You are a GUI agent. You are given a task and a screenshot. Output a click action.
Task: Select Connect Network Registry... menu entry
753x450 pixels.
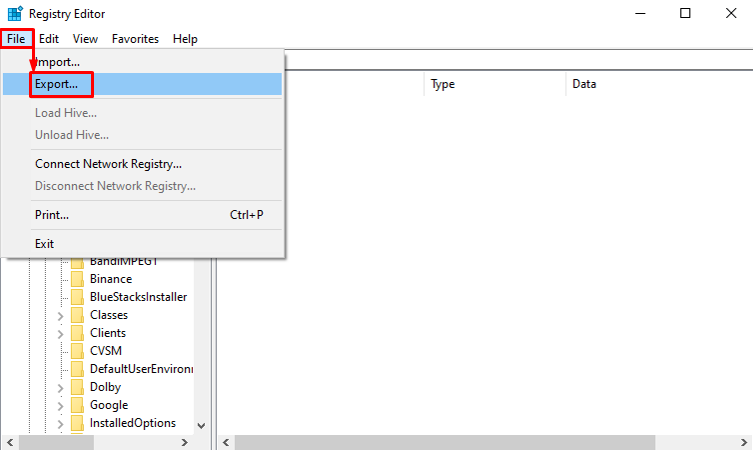point(108,164)
